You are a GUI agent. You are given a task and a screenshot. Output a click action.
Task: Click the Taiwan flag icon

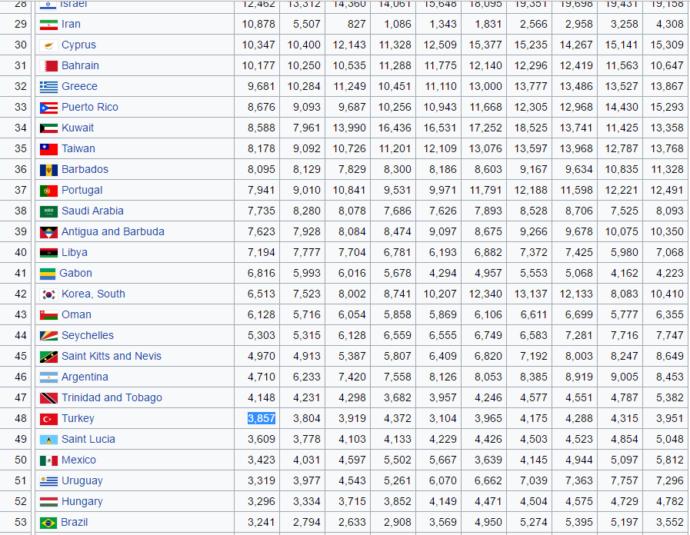(x=48, y=149)
